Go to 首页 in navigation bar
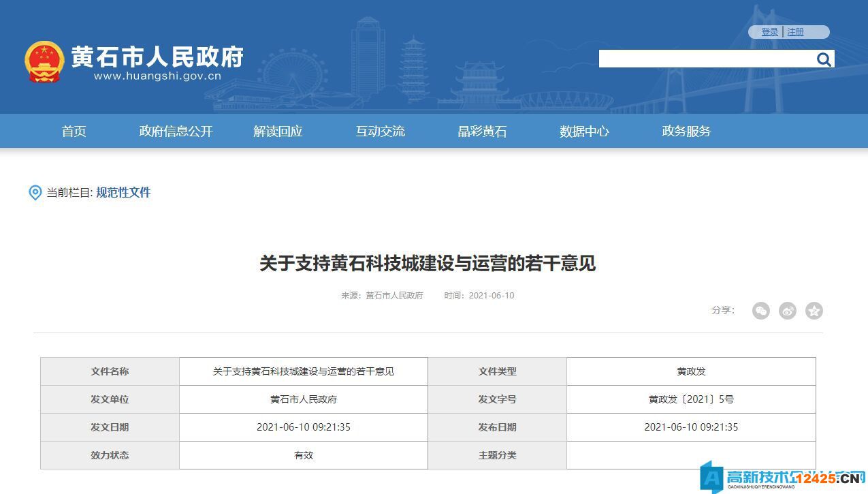Screen dimensions: 868x494 74,132
